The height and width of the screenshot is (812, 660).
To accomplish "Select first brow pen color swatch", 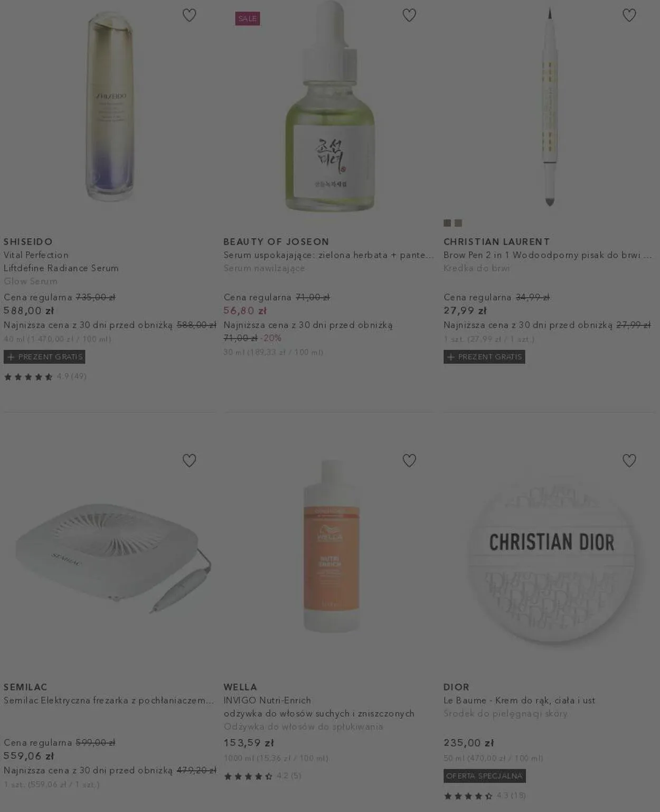I will (x=447, y=223).
